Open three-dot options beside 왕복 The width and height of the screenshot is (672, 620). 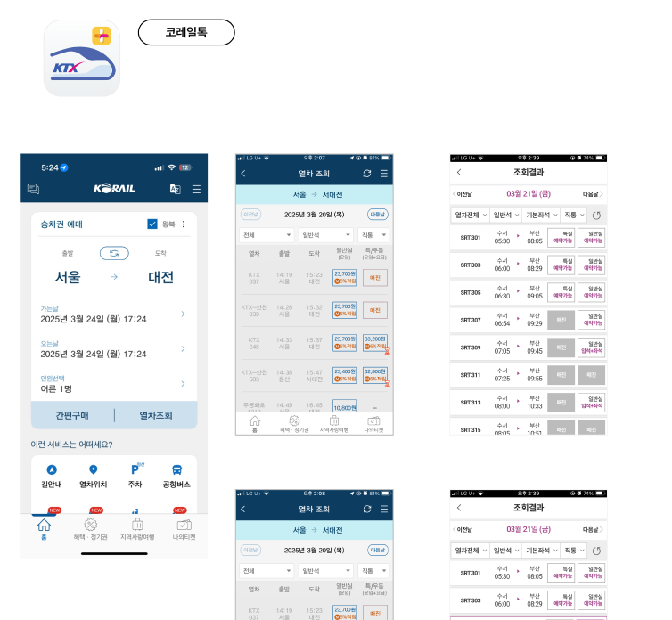click(x=184, y=224)
